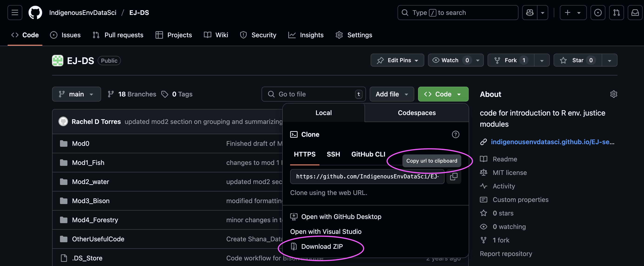Open the Mod4_Forestry folder
Viewport: 644px width, 266px height.
click(95, 220)
